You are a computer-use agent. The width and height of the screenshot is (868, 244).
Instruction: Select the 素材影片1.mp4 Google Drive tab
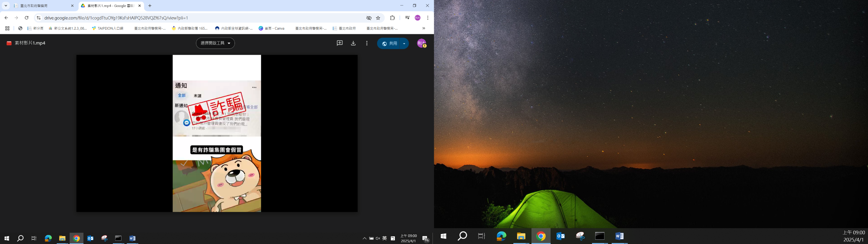tap(111, 6)
